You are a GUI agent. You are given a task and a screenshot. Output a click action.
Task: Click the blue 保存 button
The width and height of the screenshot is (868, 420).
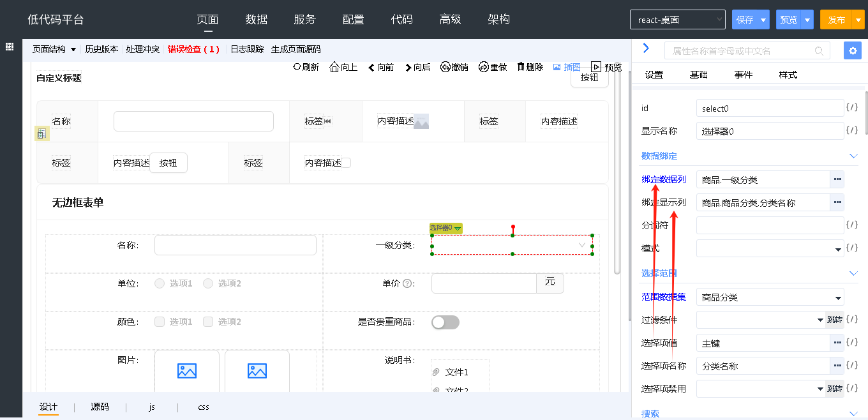(745, 20)
